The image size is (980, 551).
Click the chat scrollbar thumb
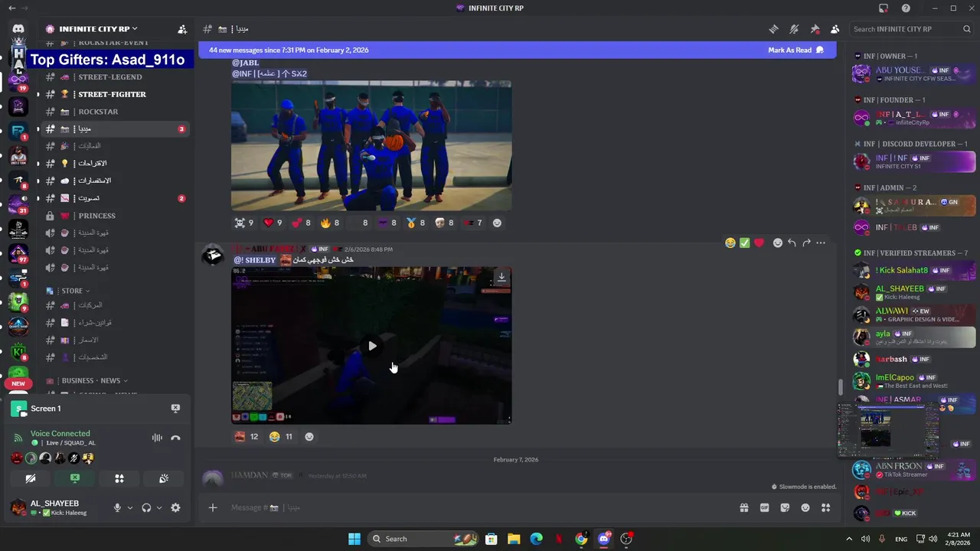(x=840, y=387)
